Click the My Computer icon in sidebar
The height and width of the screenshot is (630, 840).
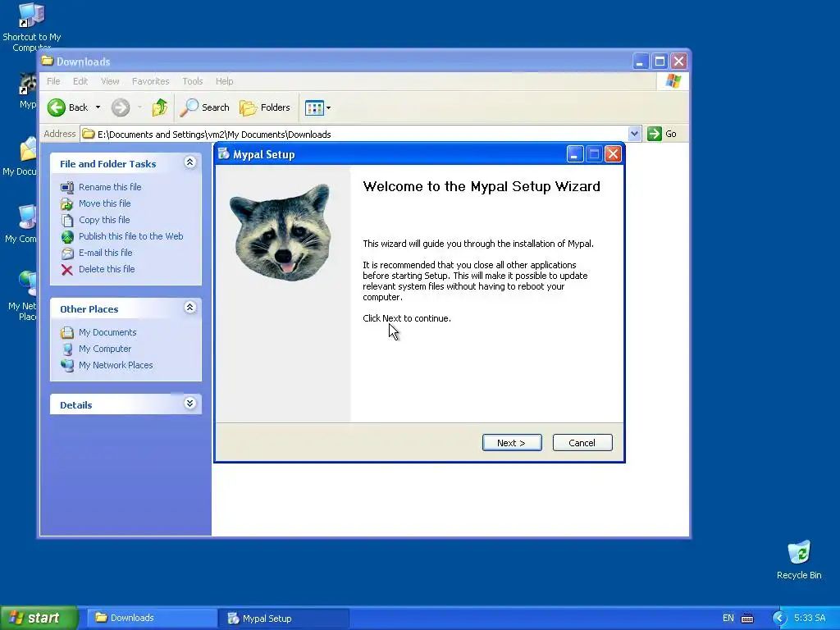point(67,349)
